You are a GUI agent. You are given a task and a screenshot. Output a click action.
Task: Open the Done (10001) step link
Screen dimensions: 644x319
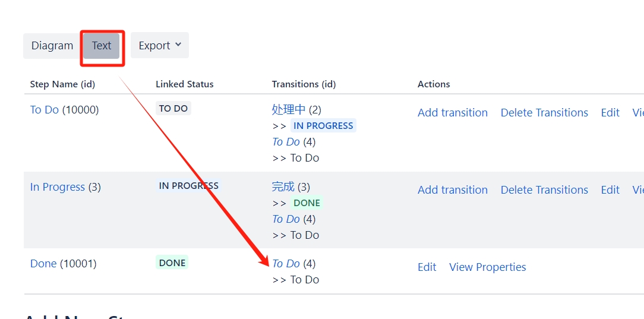tap(43, 264)
